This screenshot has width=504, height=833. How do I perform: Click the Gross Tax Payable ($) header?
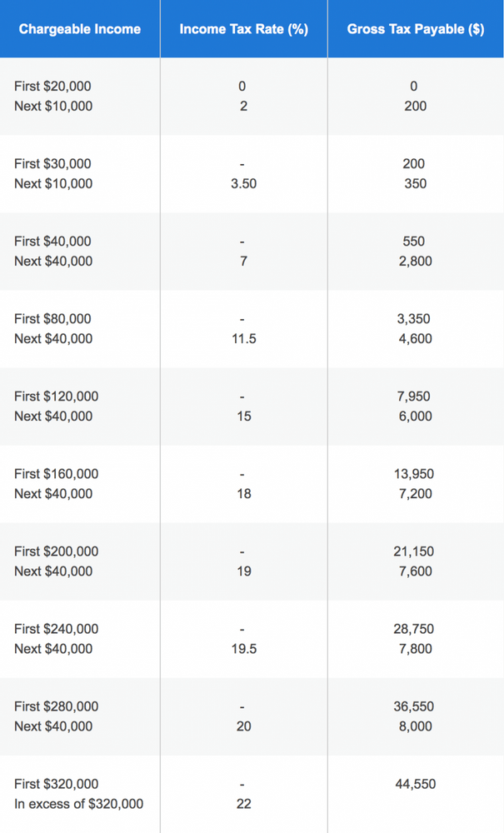[x=415, y=29]
